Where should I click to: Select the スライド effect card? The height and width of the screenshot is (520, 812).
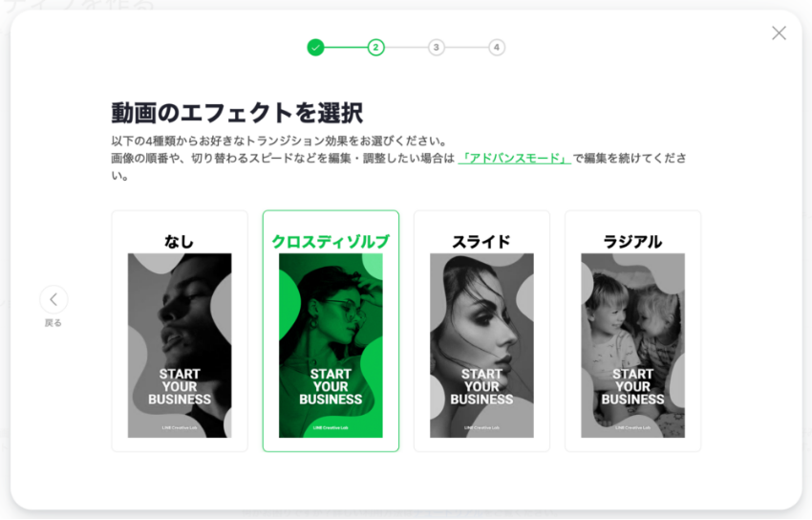[x=481, y=331]
